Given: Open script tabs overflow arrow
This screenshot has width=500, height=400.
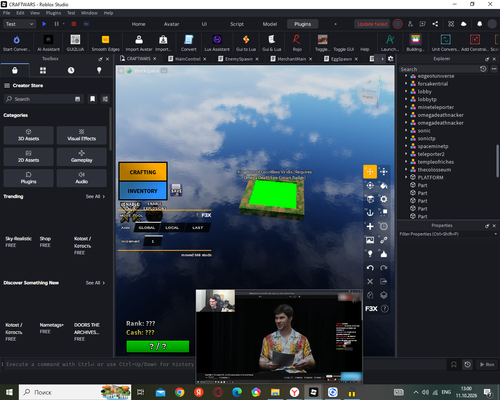Looking at the screenshot, I should tap(382, 59).
